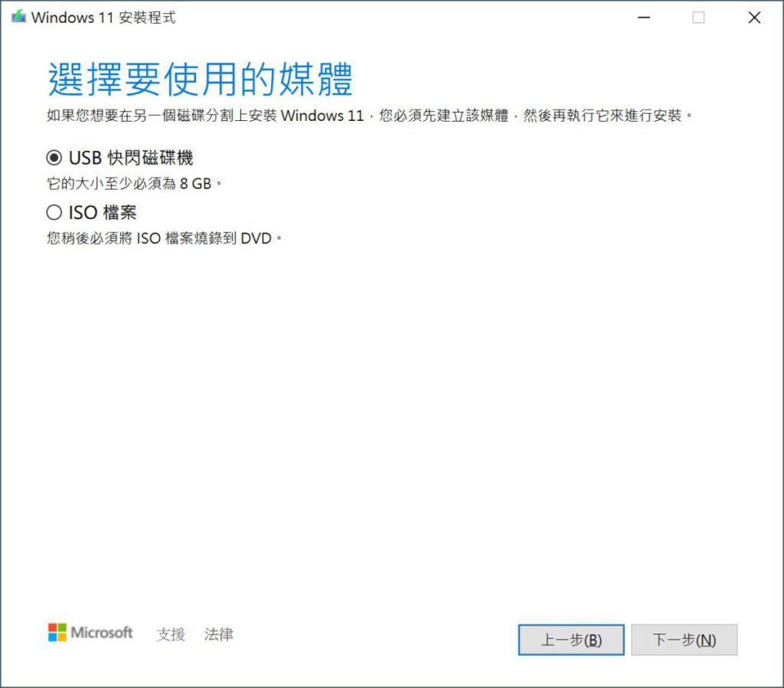Viewport: 784px width, 688px height.
Task: Click the 'USB 快閃磁碟機' option label text
Action: (131, 158)
